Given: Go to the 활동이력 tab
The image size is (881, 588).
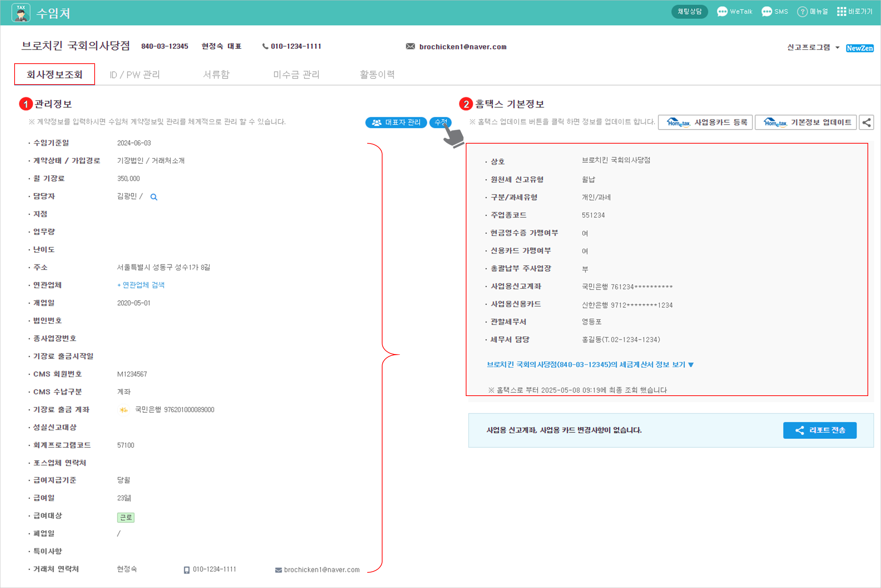Looking at the screenshot, I should click(x=377, y=75).
